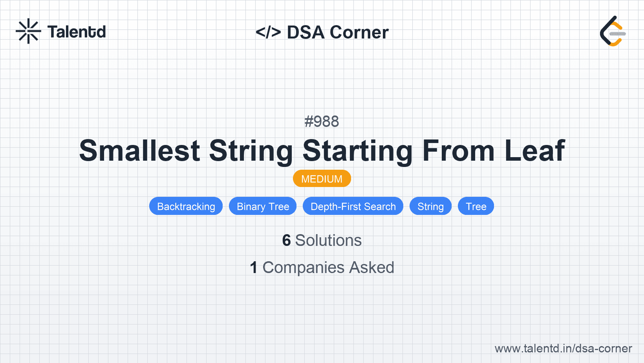Click the Talentd wordmark text
This screenshot has height=363, width=644.
pyautogui.click(x=77, y=32)
